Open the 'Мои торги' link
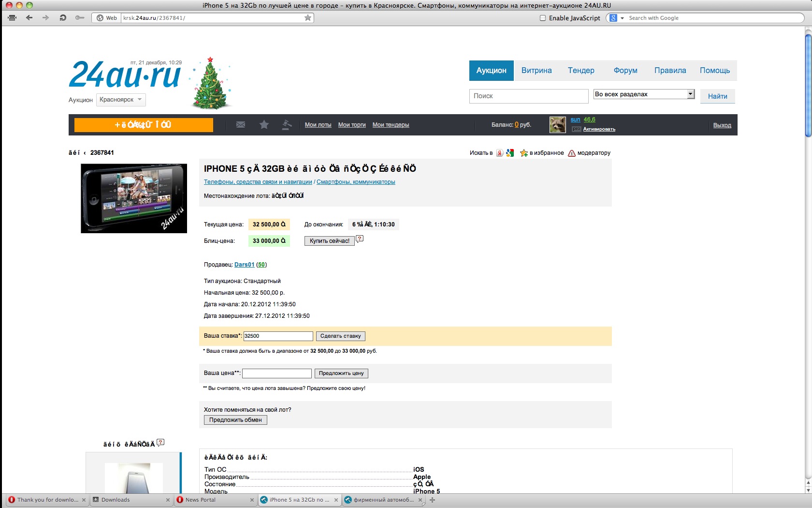 coord(352,125)
